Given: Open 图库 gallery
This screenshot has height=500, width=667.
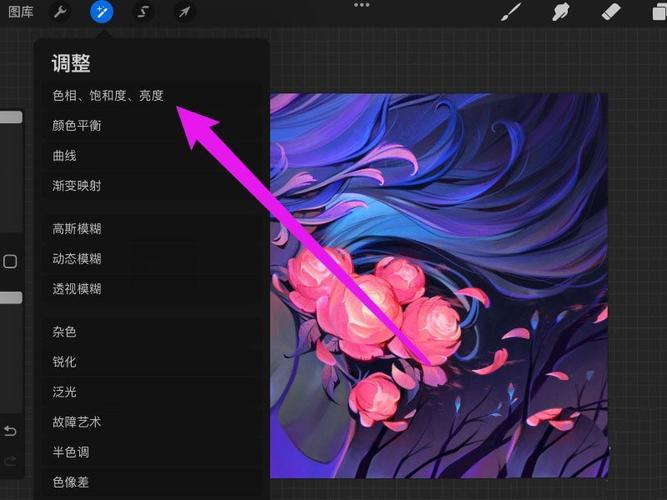Looking at the screenshot, I should [20, 12].
